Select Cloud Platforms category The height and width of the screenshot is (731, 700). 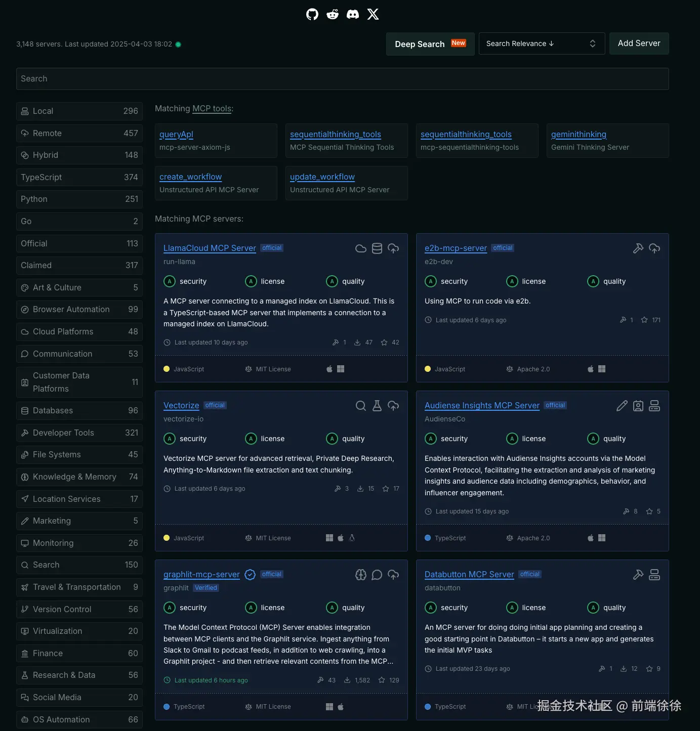[79, 332]
